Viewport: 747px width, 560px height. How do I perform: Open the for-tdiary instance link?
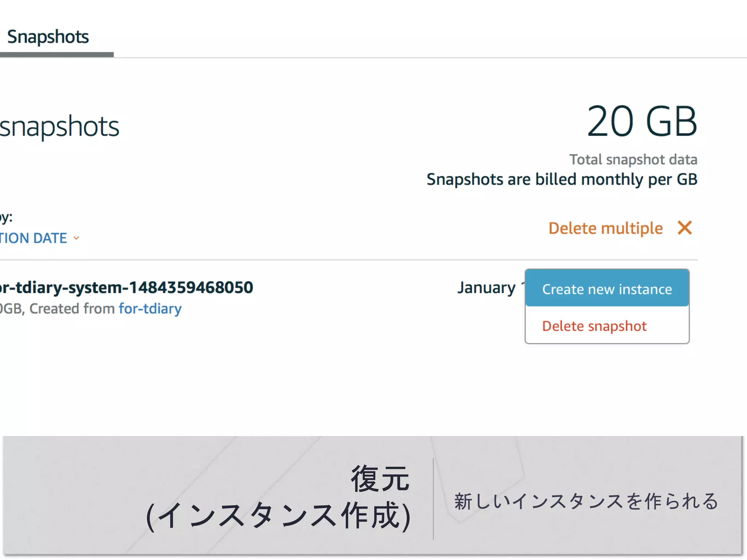150,309
